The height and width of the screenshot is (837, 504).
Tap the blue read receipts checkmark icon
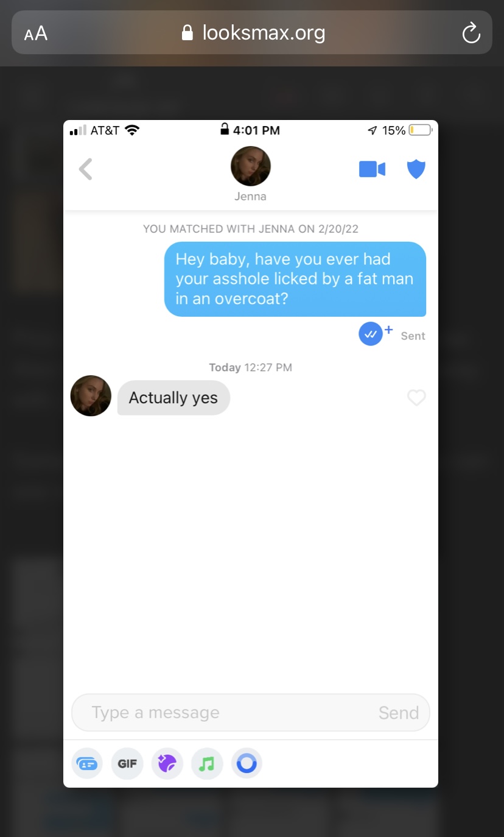371,334
